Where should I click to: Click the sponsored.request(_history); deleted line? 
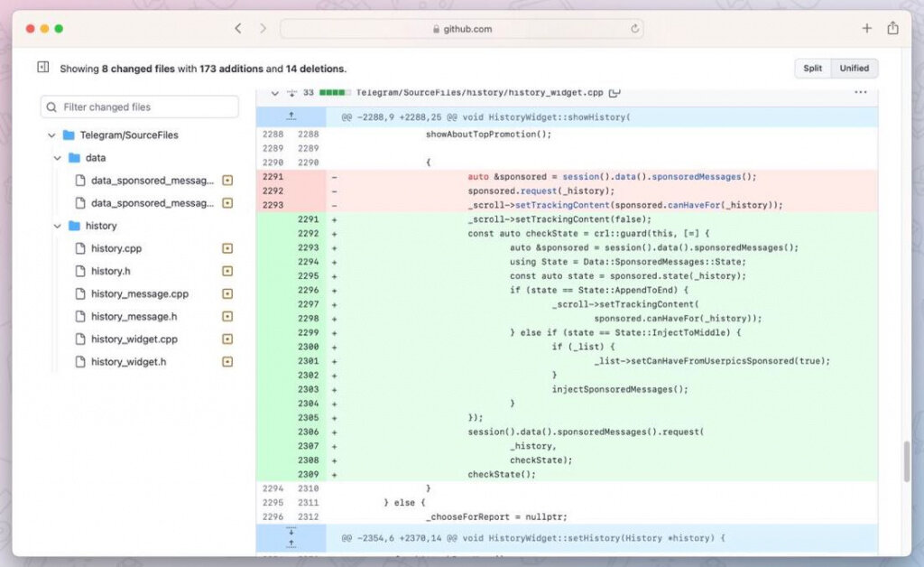(541, 191)
